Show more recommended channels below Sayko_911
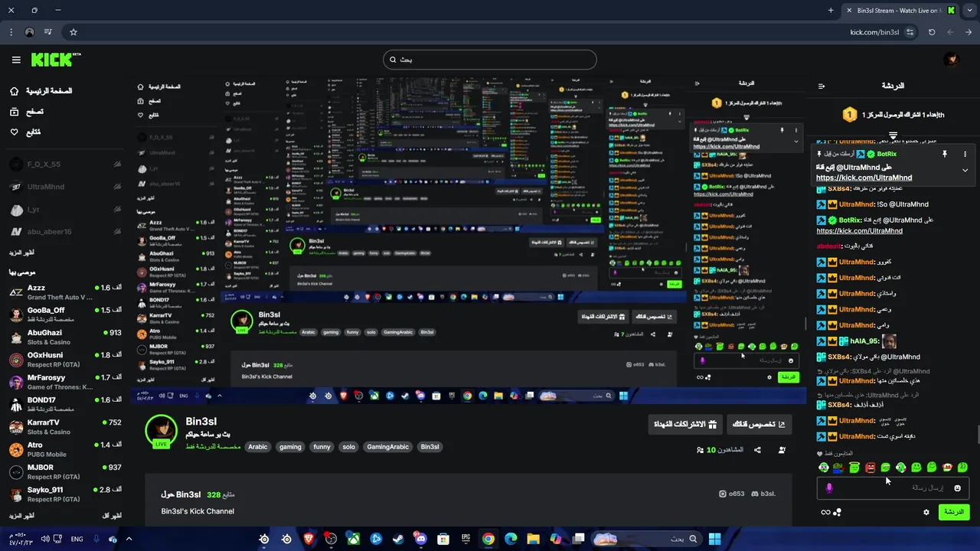This screenshot has height=551, width=980. pyautogui.click(x=21, y=516)
